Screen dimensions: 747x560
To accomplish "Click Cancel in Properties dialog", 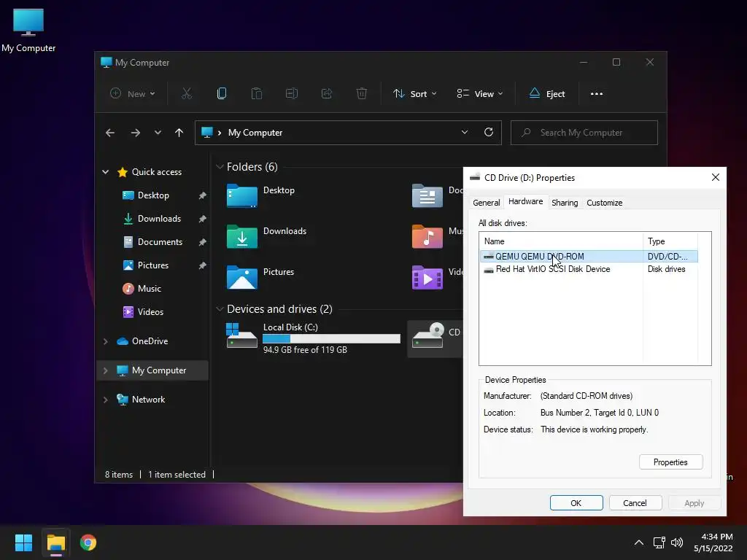I will coord(635,503).
